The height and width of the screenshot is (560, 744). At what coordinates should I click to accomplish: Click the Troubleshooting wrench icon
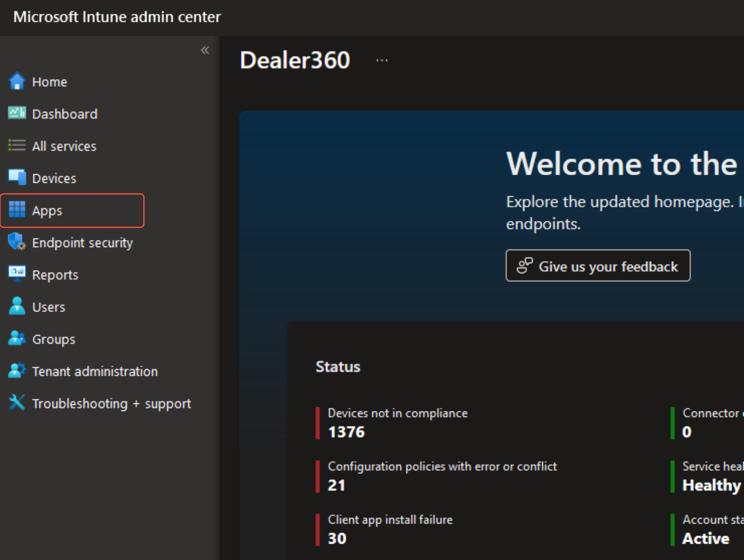tap(17, 403)
